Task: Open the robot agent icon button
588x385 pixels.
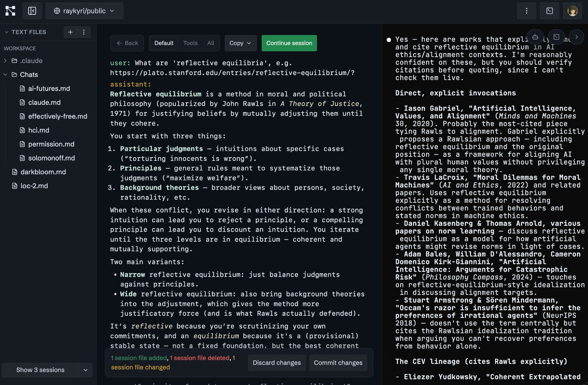Action: pyautogui.click(x=535, y=37)
